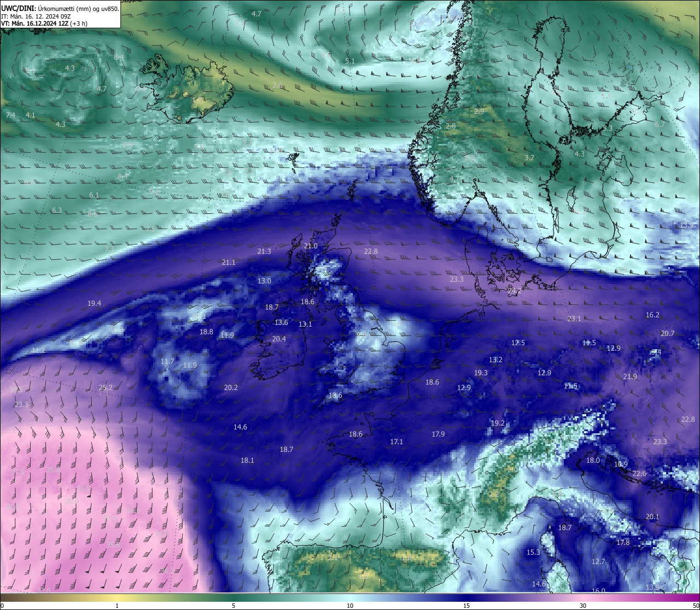Click the 7.4 value on the map
Viewport: 700px width, 610px height.
tap(10, 115)
